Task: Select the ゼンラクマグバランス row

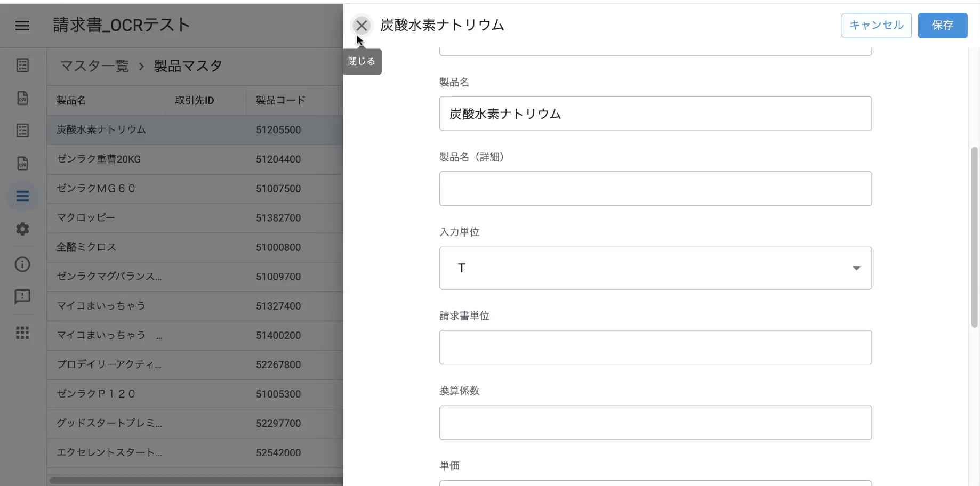Action: (195, 277)
